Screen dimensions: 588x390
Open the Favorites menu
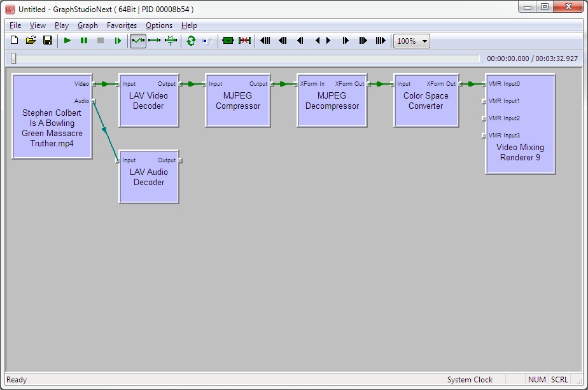(122, 25)
